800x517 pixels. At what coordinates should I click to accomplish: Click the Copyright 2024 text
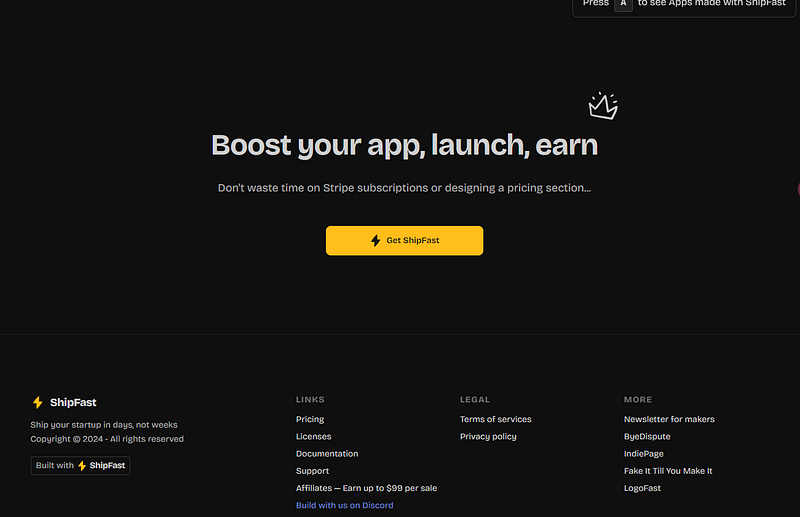pos(107,439)
